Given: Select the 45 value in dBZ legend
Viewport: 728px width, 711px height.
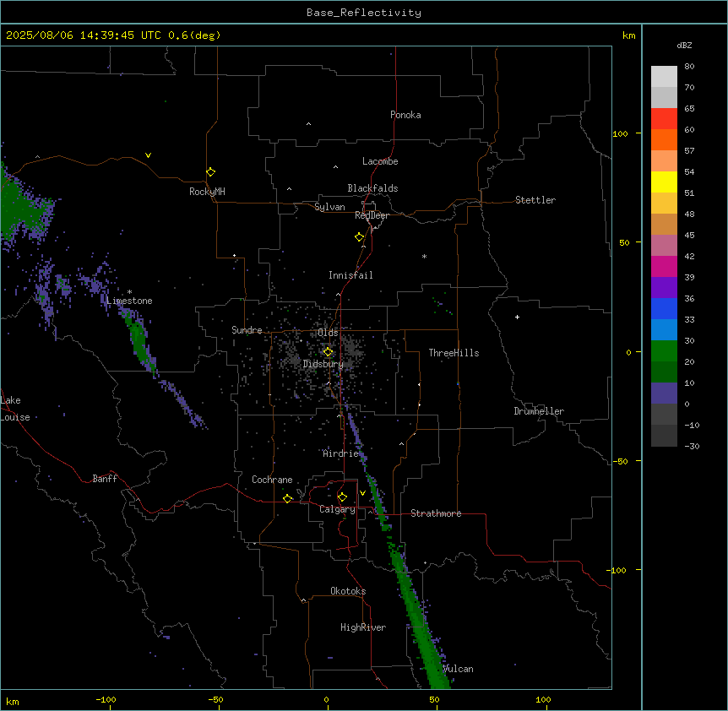Looking at the screenshot, I should click(x=689, y=236).
